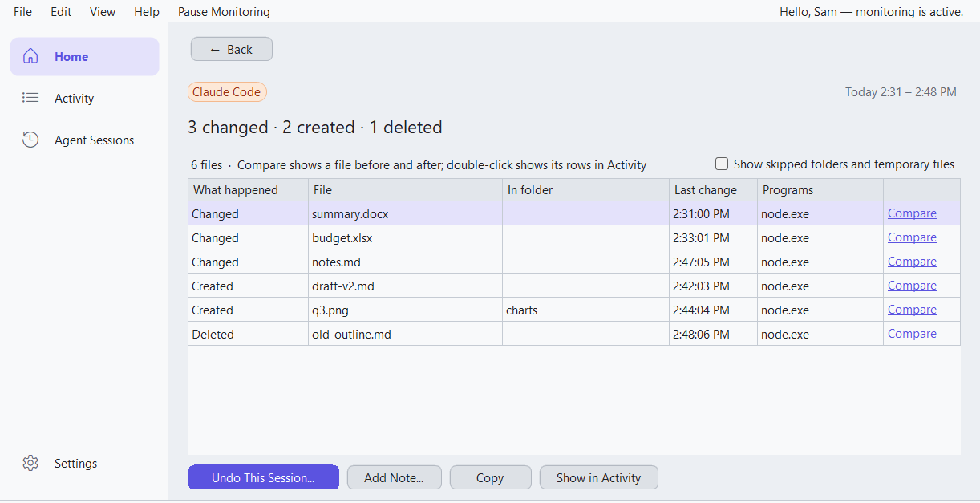Click the 2:42:03 PM time cell
Image resolution: width=980 pixels, height=503 pixels.
pyautogui.click(x=713, y=286)
